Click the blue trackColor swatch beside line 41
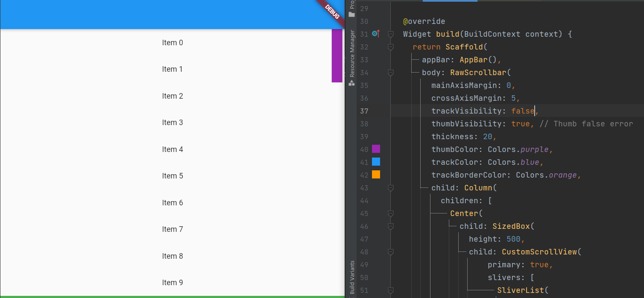 pyautogui.click(x=376, y=161)
